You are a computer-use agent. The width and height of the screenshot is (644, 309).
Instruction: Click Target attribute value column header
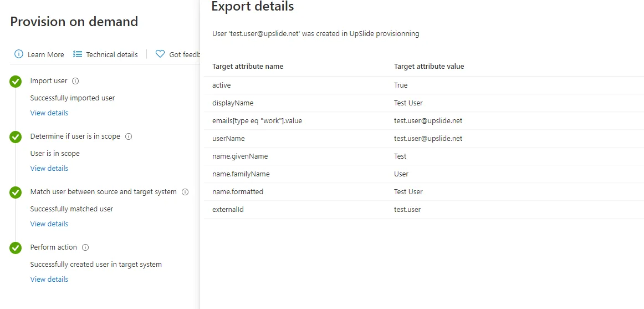(429, 66)
